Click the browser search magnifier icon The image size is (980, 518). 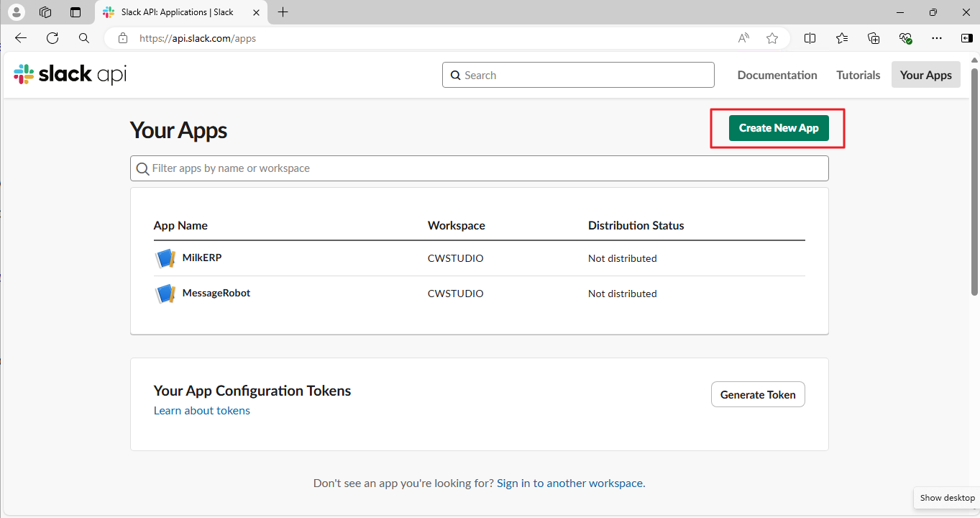tap(84, 38)
